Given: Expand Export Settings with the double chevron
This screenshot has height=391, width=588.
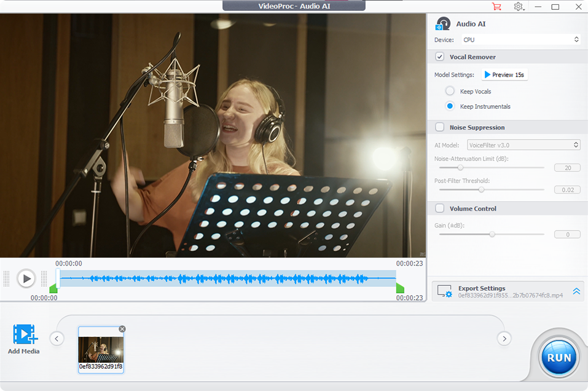Looking at the screenshot, I should [x=576, y=291].
